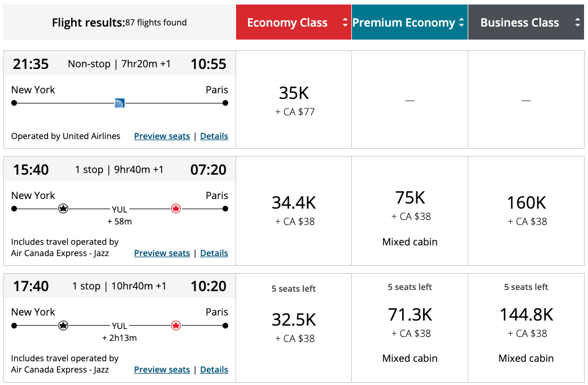Sort by Economy Class using arrows

pos(345,23)
